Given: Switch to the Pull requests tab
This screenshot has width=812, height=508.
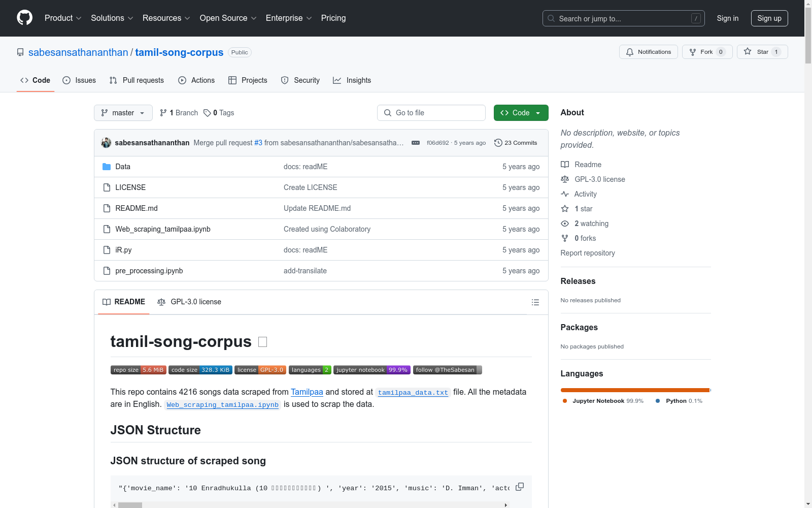Looking at the screenshot, I should [x=137, y=80].
